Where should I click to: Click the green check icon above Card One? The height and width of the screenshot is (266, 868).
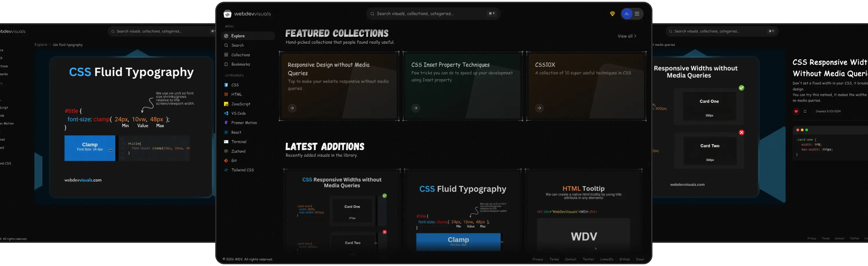click(x=741, y=88)
